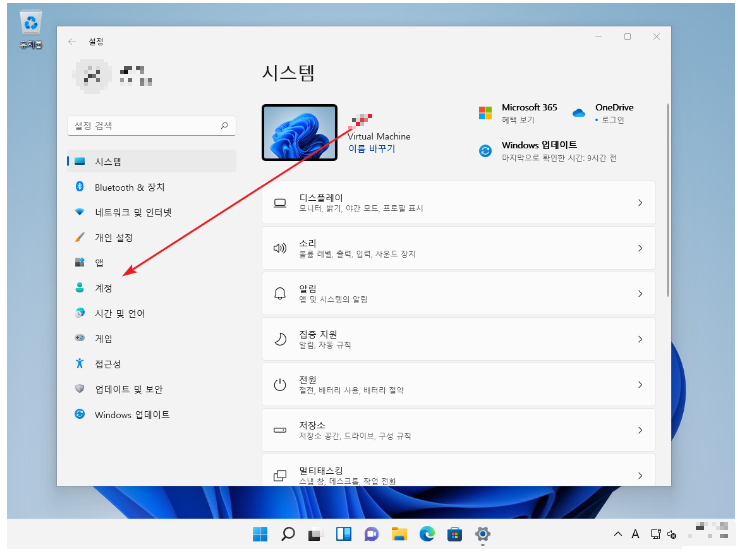This screenshot has width=738, height=554.
Task: Click the 집중 지원 moon icon
Action: (280, 339)
